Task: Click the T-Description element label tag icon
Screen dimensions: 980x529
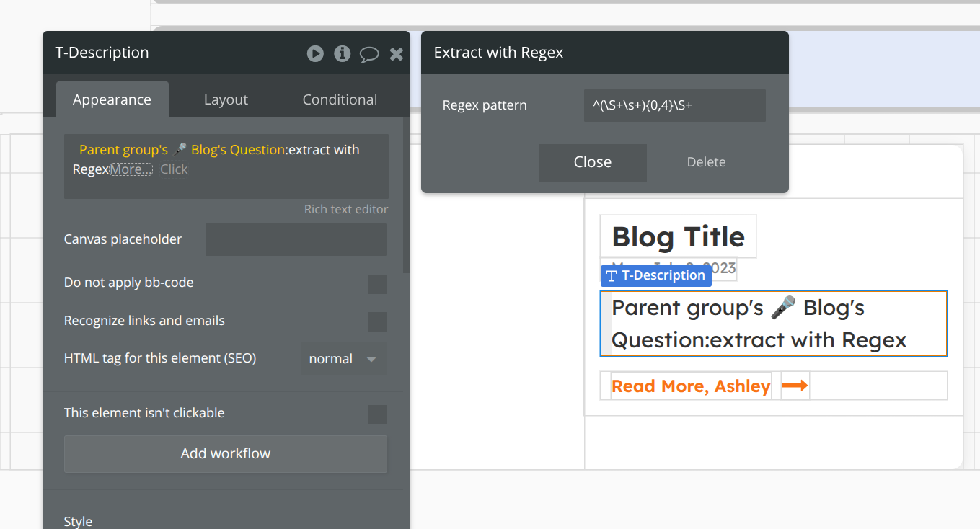Action: [612, 275]
